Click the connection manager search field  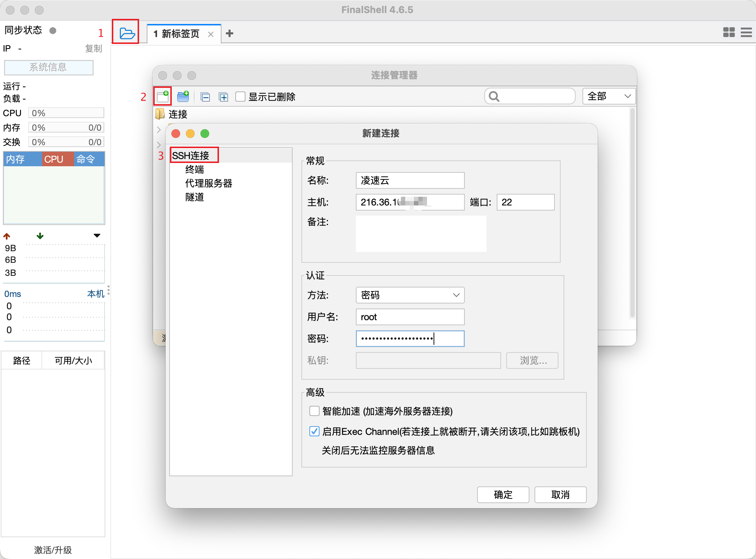coord(530,97)
